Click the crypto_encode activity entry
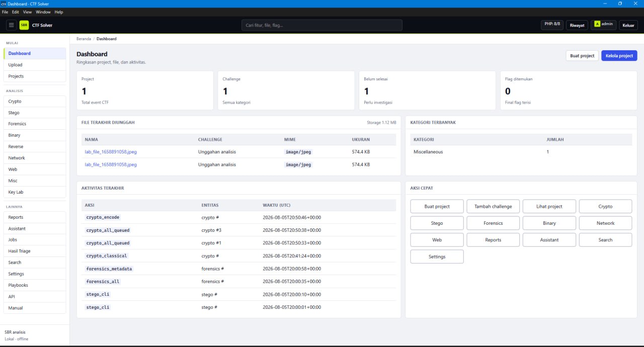Image resolution: width=644 pixels, height=347 pixels. (x=103, y=217)
